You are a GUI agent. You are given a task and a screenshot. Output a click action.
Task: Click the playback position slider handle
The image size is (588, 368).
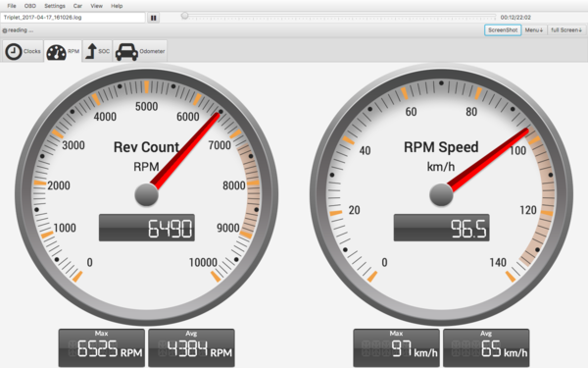184,16
